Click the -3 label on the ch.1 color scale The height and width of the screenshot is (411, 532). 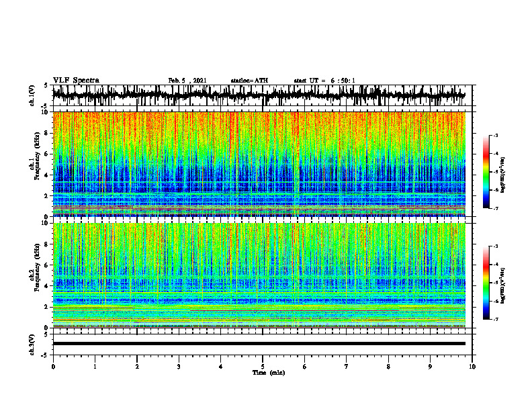(x=496, y=135)
